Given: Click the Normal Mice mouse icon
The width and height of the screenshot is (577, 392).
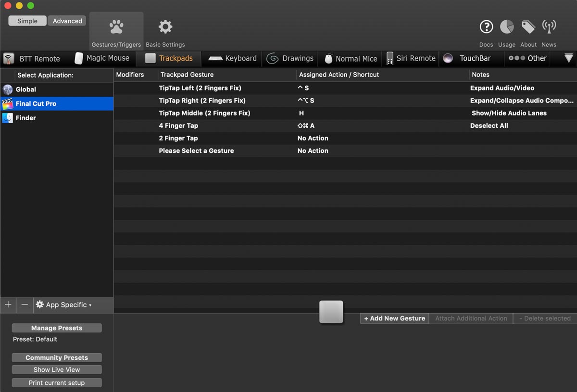Looking at the screenshot, I should click(329, 59).
